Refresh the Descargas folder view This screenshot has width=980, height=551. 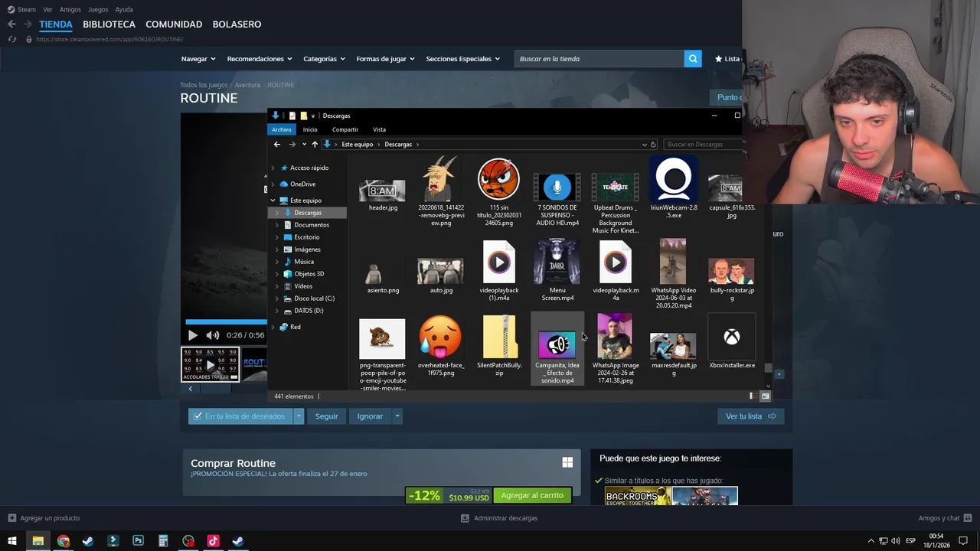pos(653,144)
